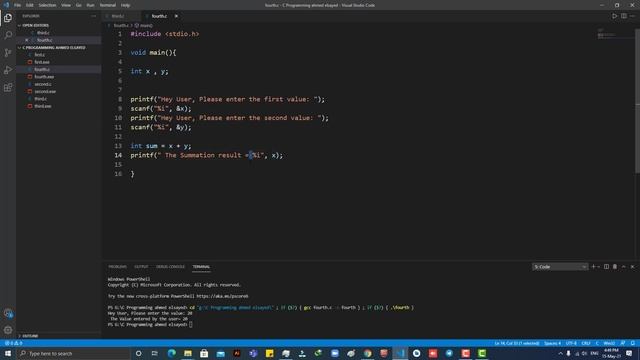Image resolution: width=640 pixels, height=360 pixels.
Task: Click the Split Editor icon in editor toolbar
Action: point(624,16)
